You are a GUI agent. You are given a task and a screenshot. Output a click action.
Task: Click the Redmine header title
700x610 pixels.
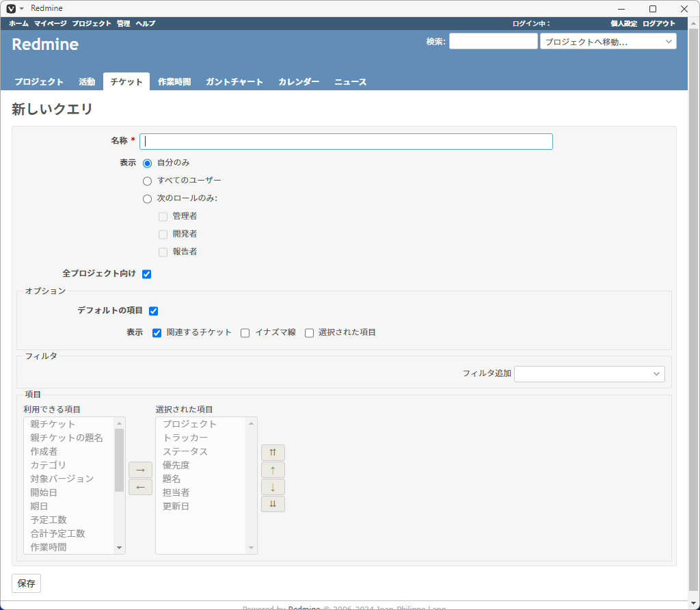[x=45, y=44]
